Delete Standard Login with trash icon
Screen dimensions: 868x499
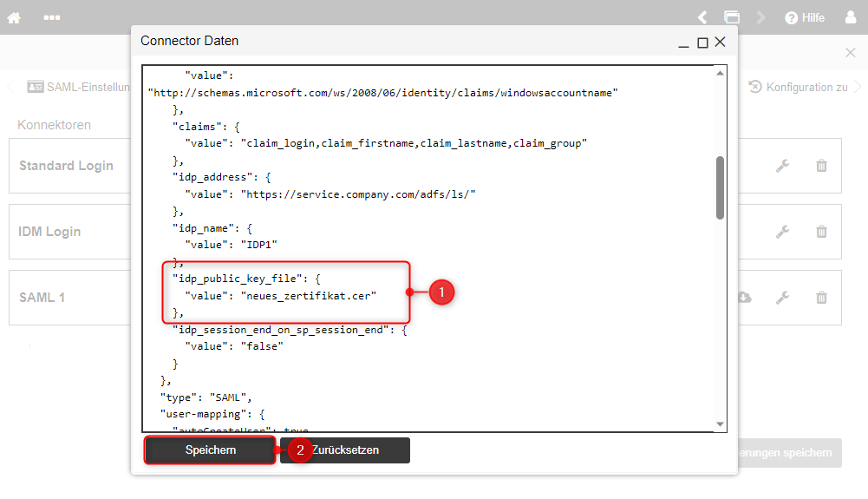tap(821, 166)
